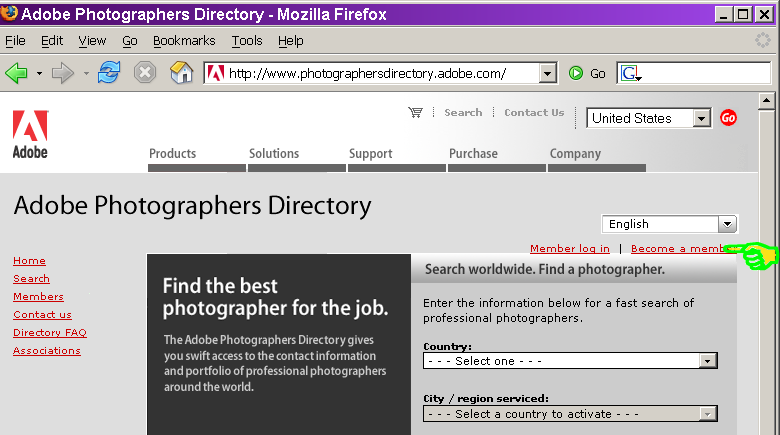Click the vertical scrollbar up arrow
The image size is (780, 435).
(767, 101)
